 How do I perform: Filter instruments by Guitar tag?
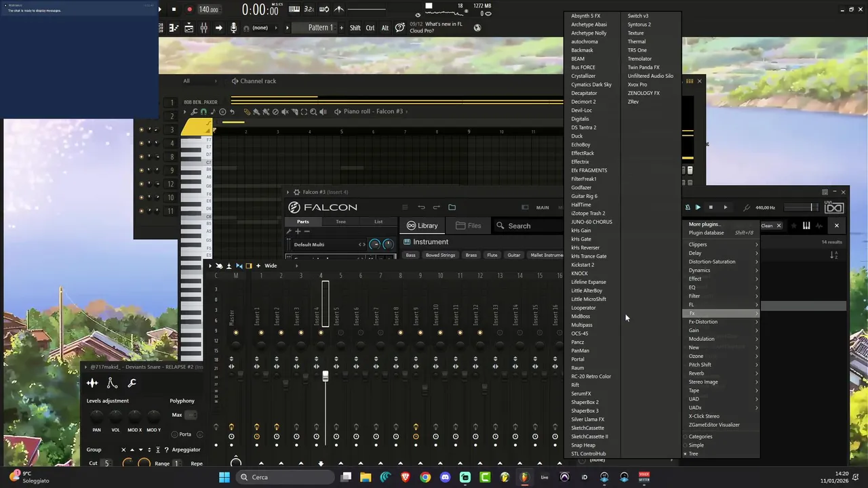(x=514, y=256)
